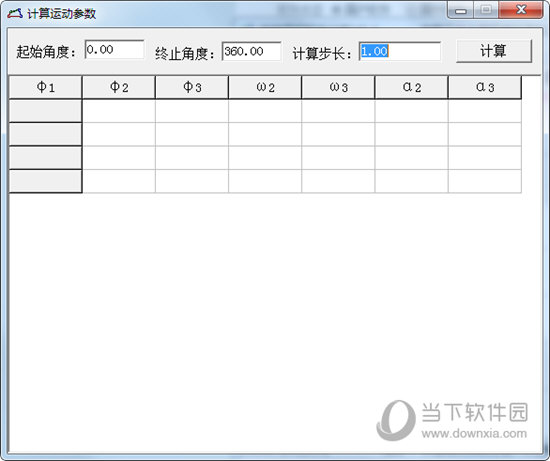550x461 pixels.
Task: Select the ω2 column header
Action: tap(265, 87)
